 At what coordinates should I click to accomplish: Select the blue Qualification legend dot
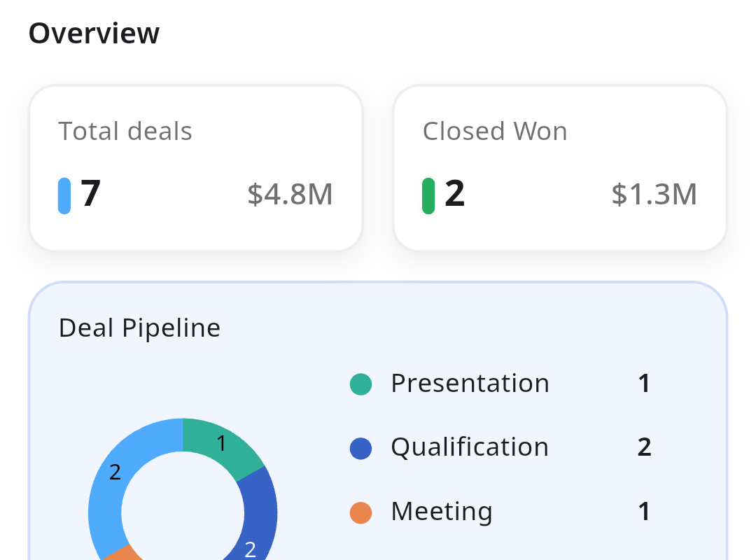(x=360, y=448)
